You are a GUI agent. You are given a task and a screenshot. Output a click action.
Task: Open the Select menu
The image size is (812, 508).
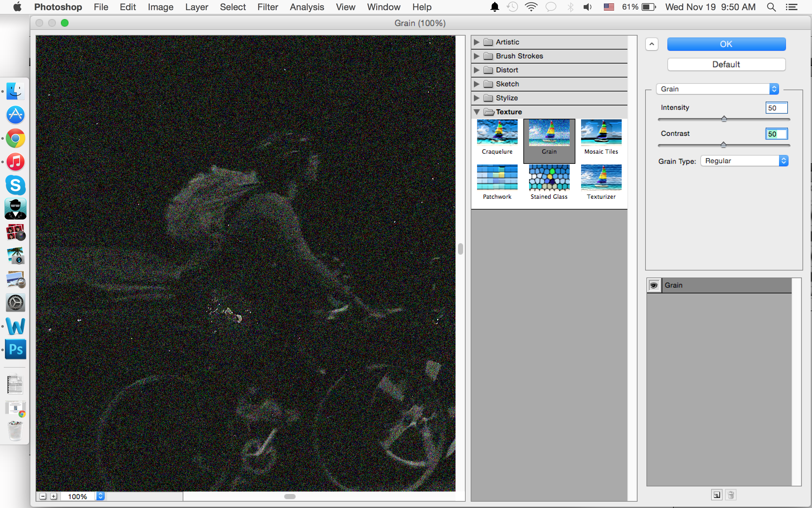click(x=232, y=7)
